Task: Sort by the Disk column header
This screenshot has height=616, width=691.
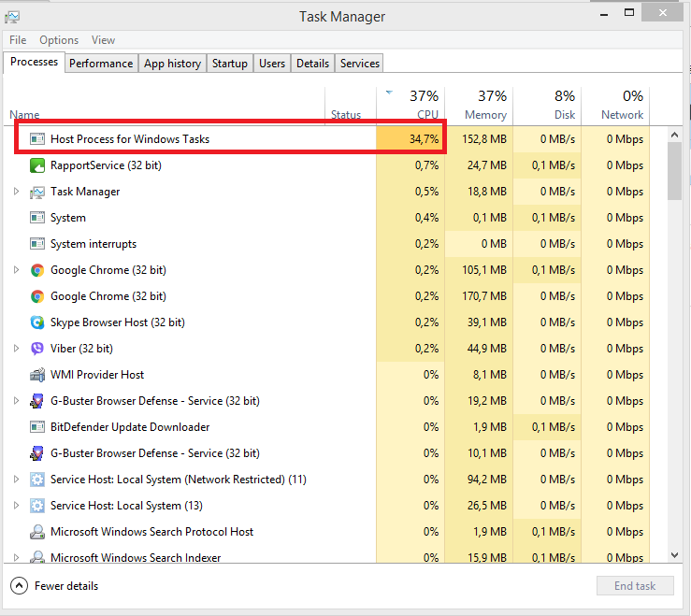Action: (x=547, y=106)
